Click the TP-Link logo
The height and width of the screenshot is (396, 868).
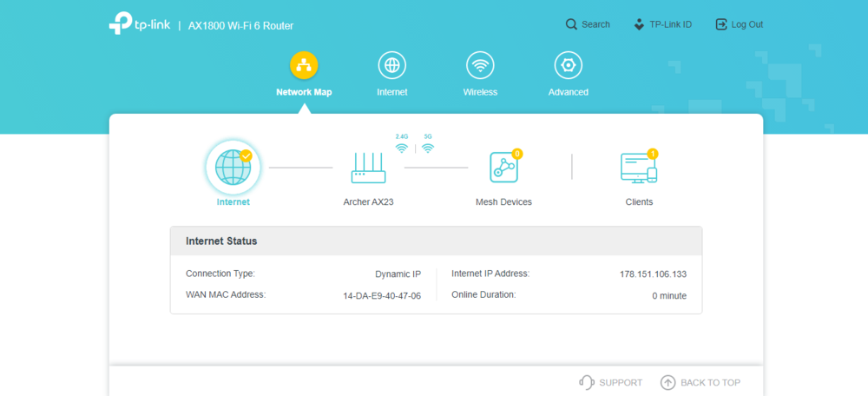[140, 25]
